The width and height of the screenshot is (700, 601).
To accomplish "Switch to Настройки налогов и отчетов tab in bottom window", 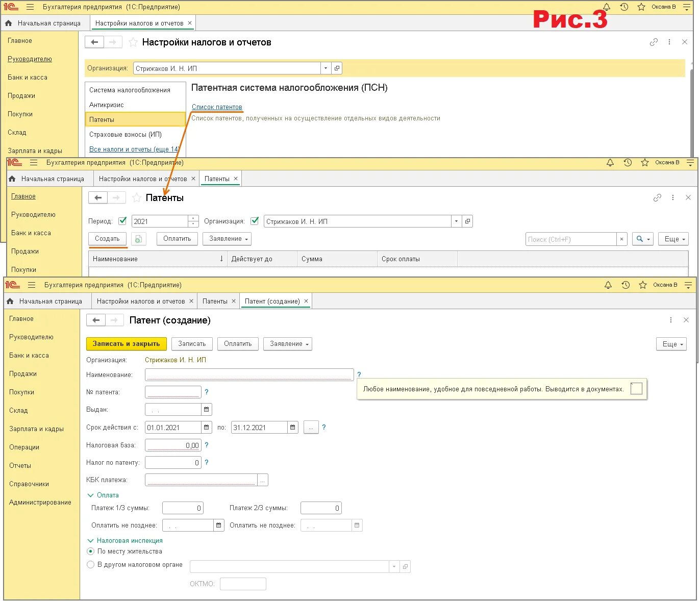I will [x=141, y=301].
